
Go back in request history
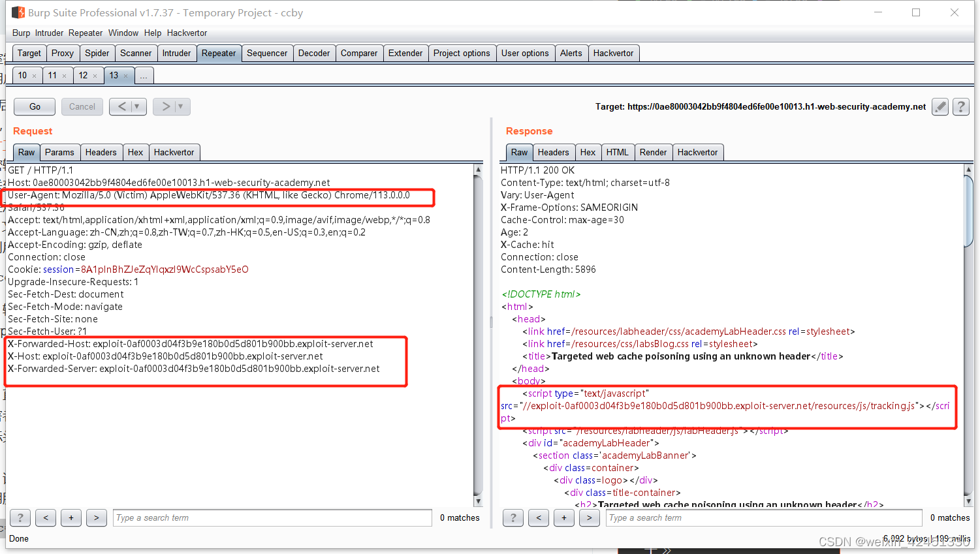pyautogui.click(x=121, y=106)
